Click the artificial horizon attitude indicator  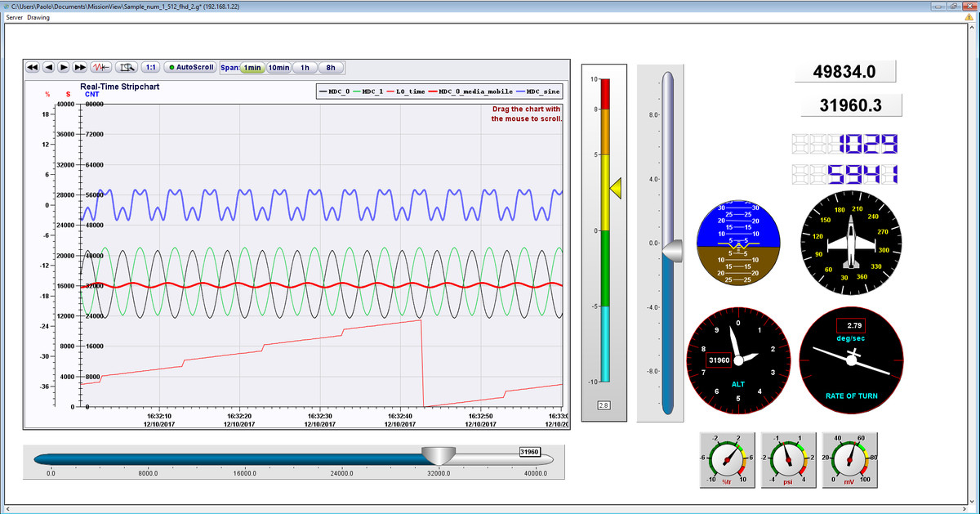pos(738,243)
